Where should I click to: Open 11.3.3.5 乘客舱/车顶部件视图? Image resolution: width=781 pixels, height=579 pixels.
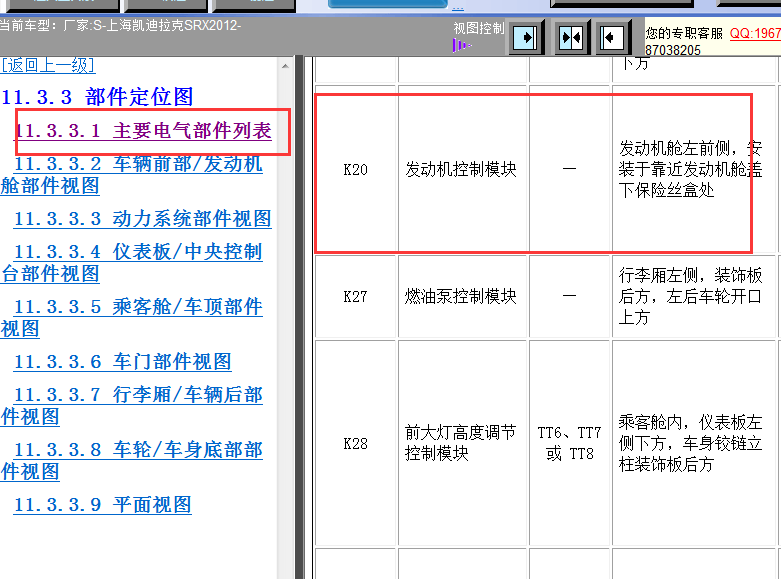point(131,317)
